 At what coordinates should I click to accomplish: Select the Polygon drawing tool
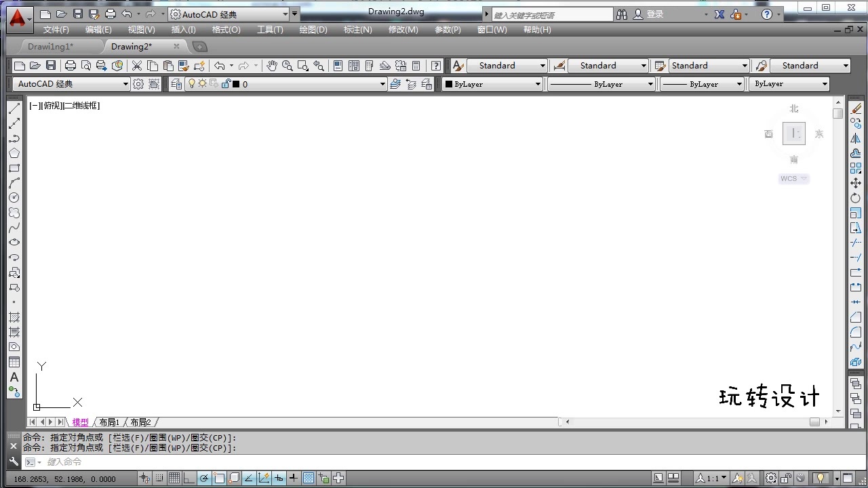14,154
